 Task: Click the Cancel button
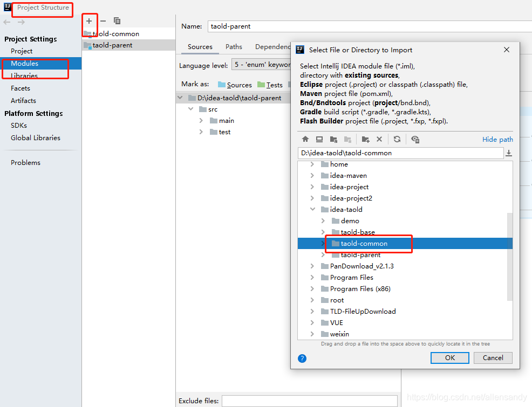coord(493,358)
